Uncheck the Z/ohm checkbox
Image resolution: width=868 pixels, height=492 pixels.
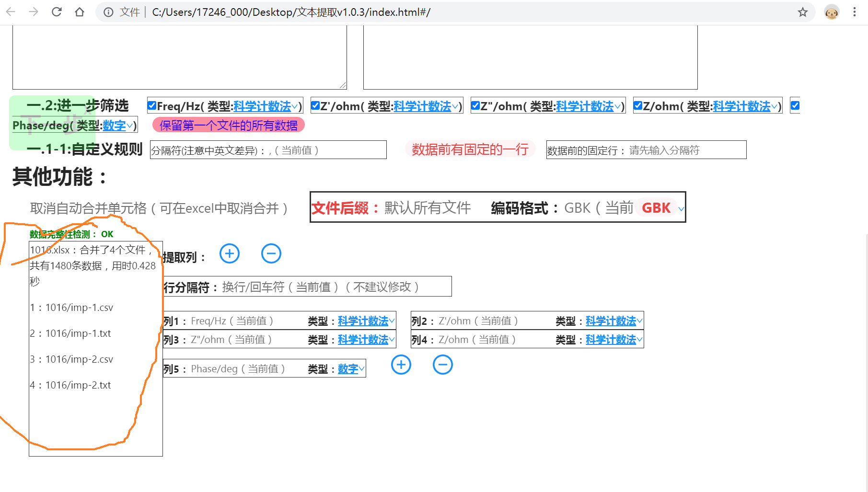coord(638,105)
